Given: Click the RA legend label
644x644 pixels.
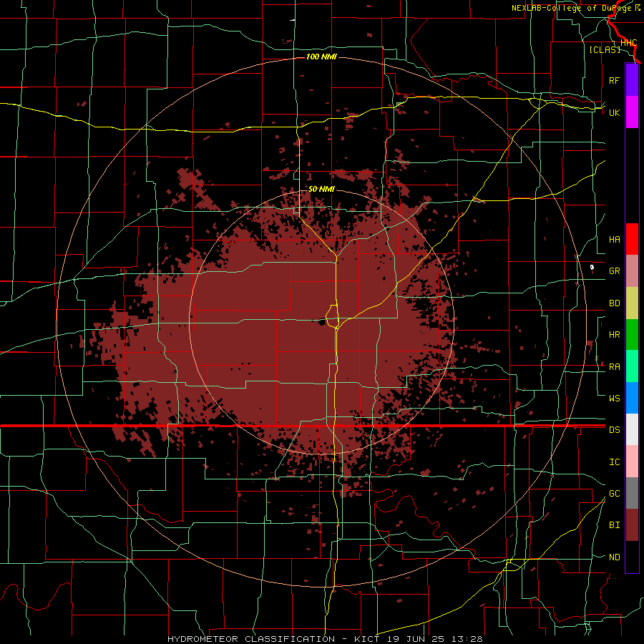Looking at the screenshot, I should 614,367.
